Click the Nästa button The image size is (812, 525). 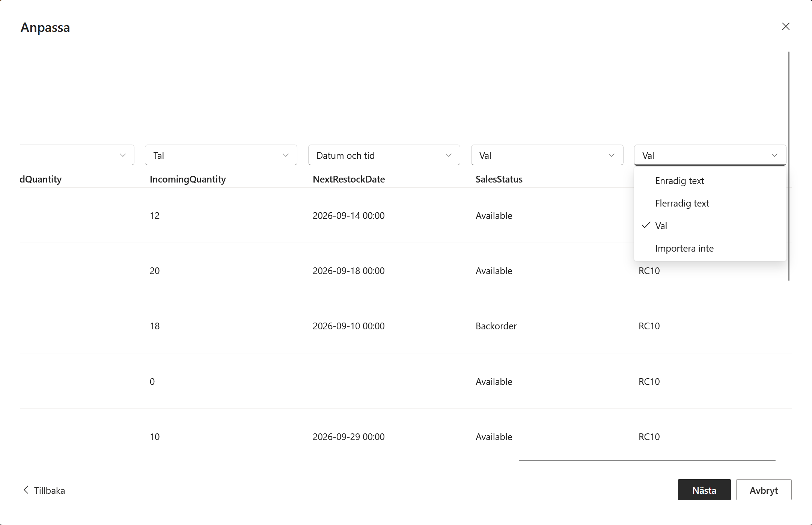[704, 490]
